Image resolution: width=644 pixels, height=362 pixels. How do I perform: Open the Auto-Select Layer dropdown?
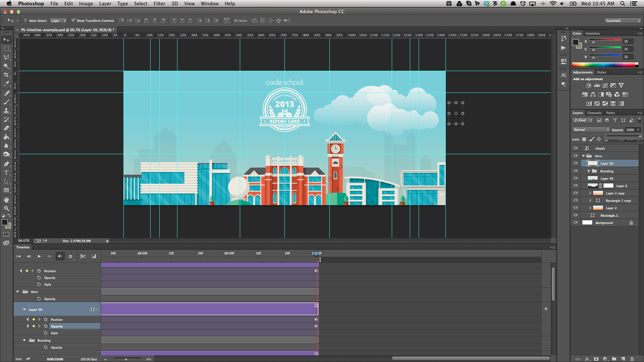pyautogui.click(x=58, y=20)
